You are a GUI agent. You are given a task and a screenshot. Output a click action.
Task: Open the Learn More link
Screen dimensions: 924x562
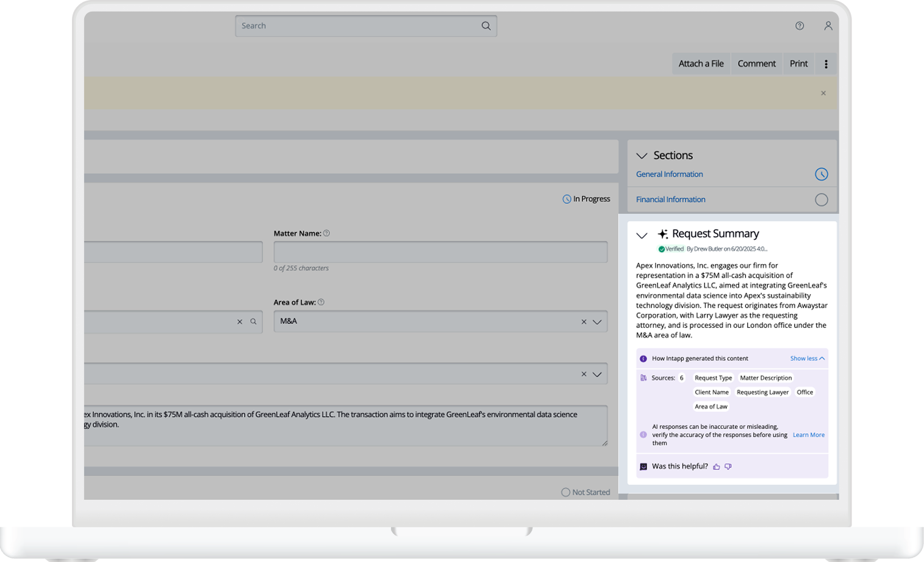point(808,435)
